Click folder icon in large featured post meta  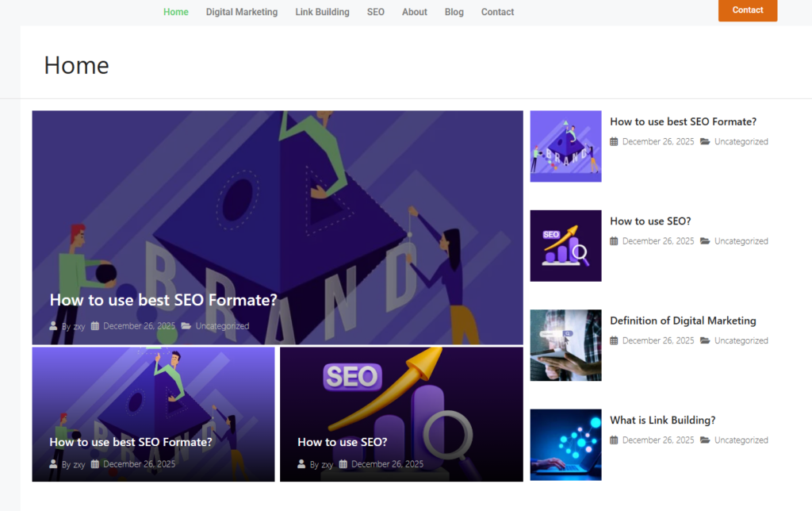coord(186,326)
